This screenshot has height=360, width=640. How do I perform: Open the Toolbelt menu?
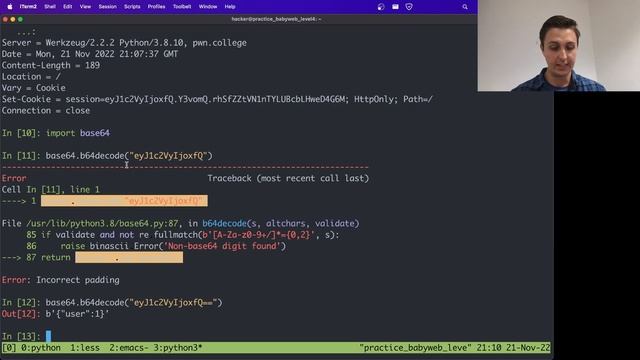point(182,7)
